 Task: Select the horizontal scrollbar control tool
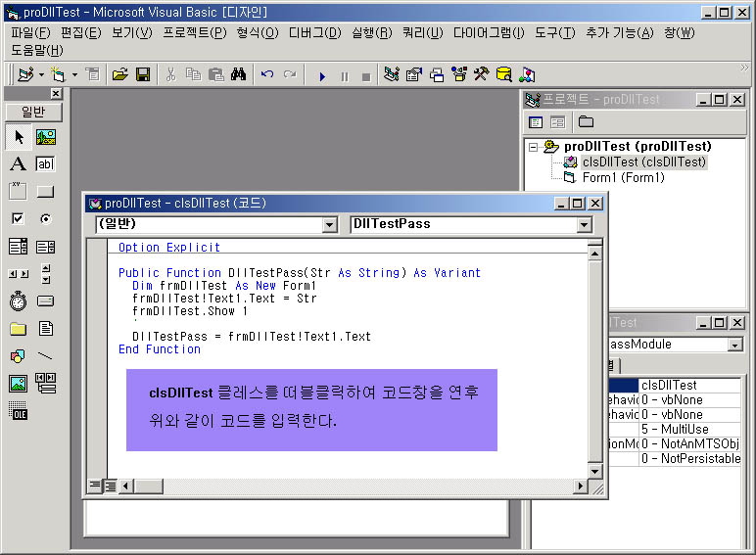click(x=19, y=274)
